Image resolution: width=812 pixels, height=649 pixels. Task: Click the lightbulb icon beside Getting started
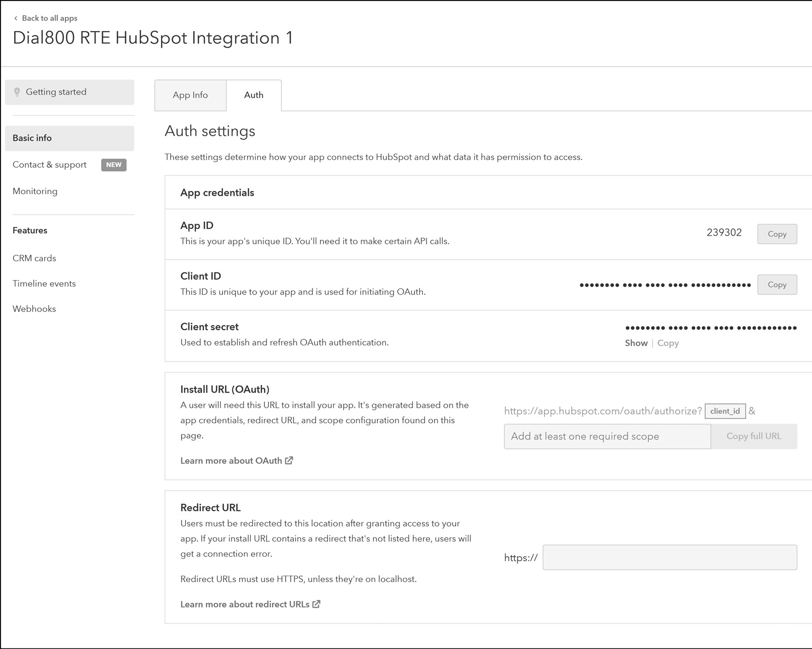click(17, 92)
